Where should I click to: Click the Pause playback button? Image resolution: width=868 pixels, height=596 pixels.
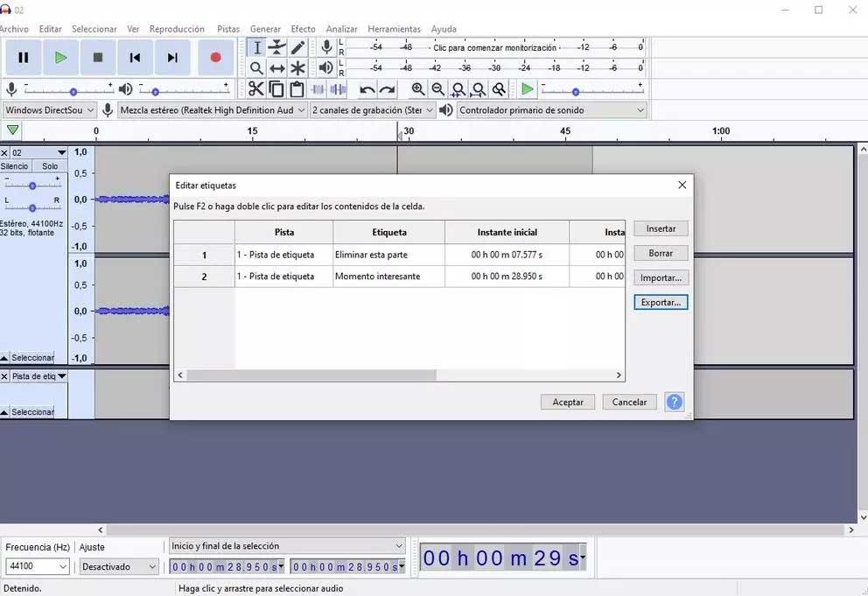click(x=24, y=58)
